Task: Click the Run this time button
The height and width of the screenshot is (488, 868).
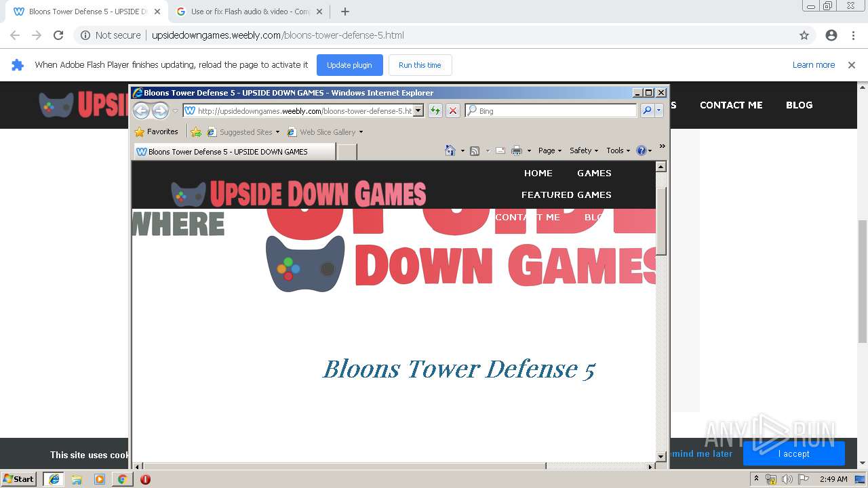Action: pos(420,65)
